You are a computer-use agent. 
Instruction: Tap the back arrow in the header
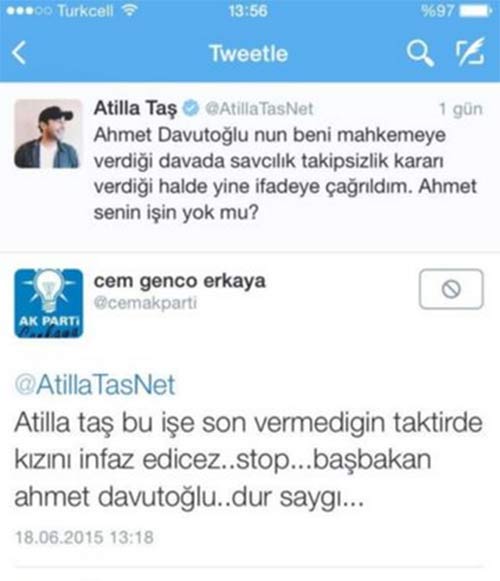tap(19, 53)
